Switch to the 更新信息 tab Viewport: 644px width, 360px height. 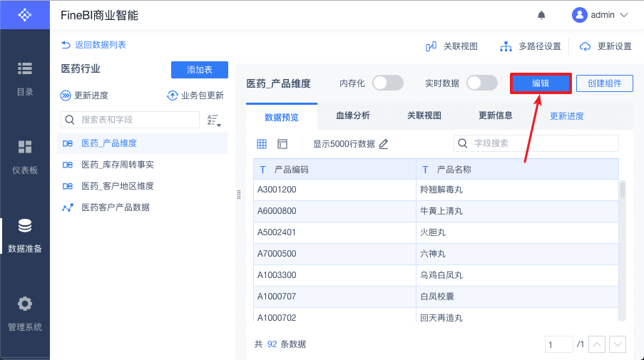[x=495, y=115]
